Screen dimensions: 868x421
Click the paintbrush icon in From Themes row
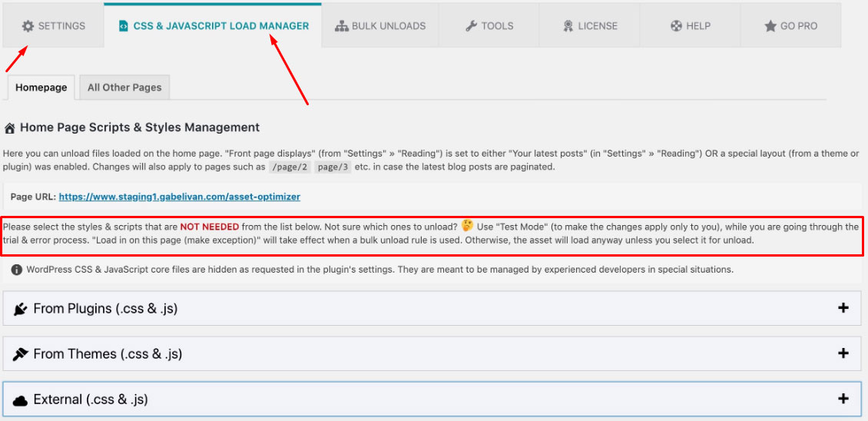(x=21, y=354)
